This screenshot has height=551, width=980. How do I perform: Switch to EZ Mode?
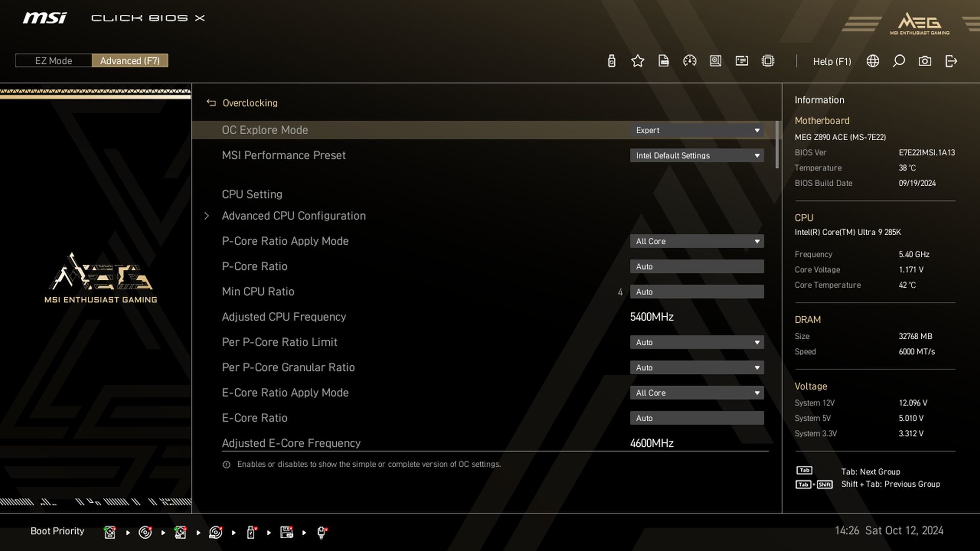tap(54, 61)
